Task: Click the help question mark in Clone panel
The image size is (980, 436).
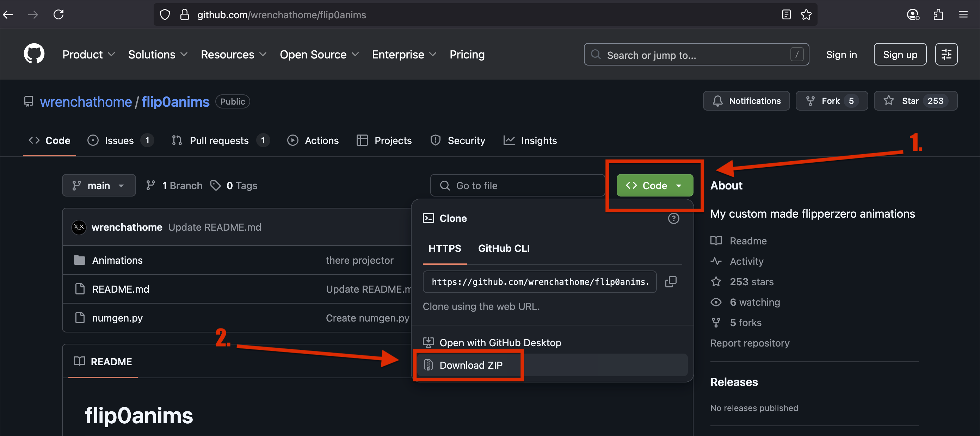Action: 673,218
